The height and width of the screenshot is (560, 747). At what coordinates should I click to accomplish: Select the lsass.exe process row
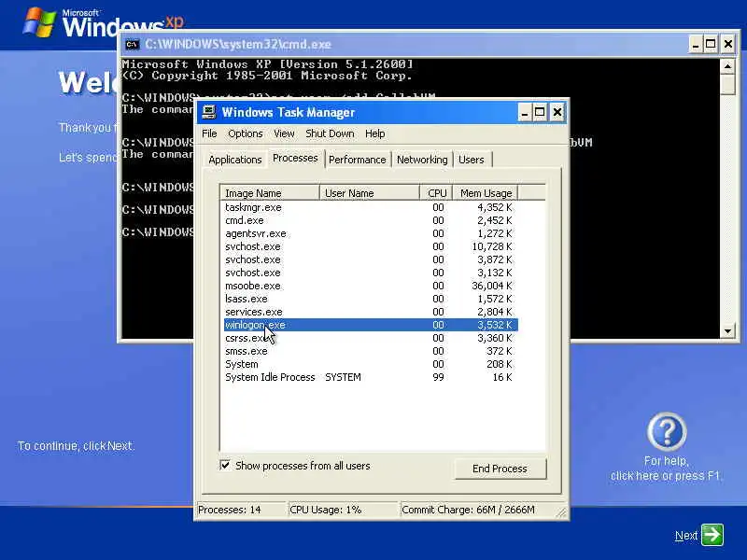click(371, 299)
